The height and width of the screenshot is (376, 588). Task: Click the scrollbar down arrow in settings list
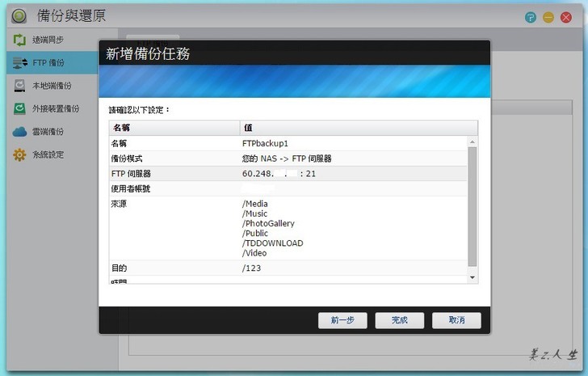(472, 277)
